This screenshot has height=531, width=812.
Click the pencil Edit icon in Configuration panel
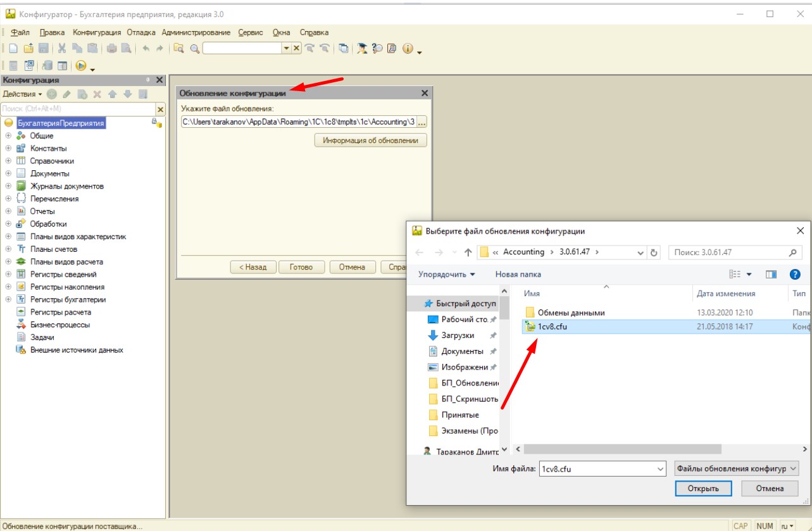pos(66,94)
